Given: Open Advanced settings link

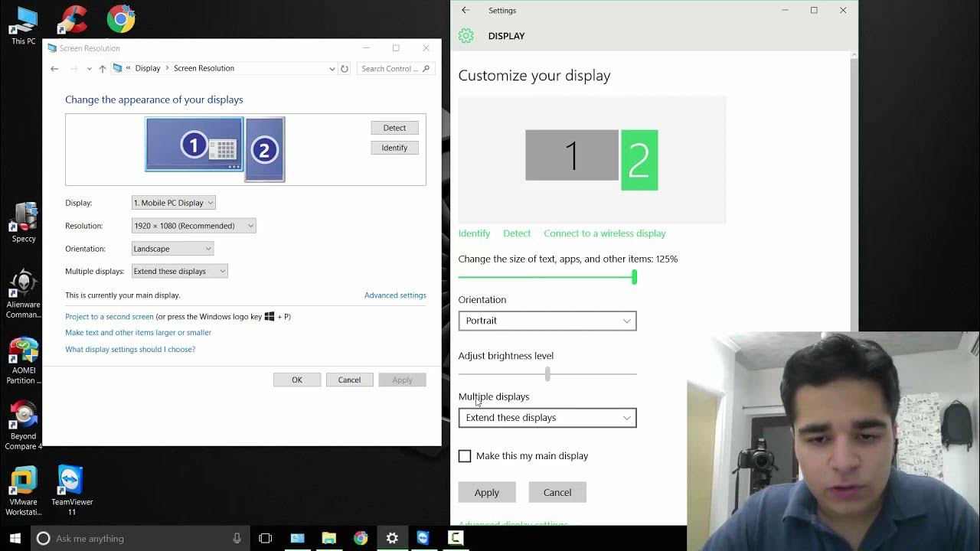Looking at the screenshot, I should click(395, 295).
